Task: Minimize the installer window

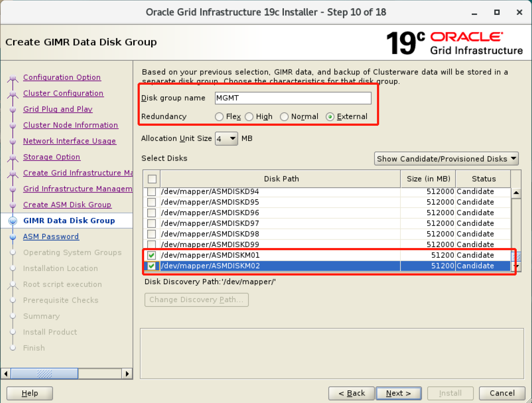Action: pos(474,12)
